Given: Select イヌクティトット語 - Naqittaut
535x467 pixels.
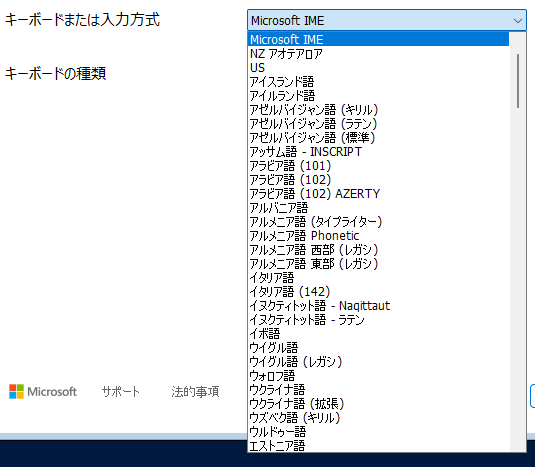Looking at the screenshot, I should click(x=378, y=305).
